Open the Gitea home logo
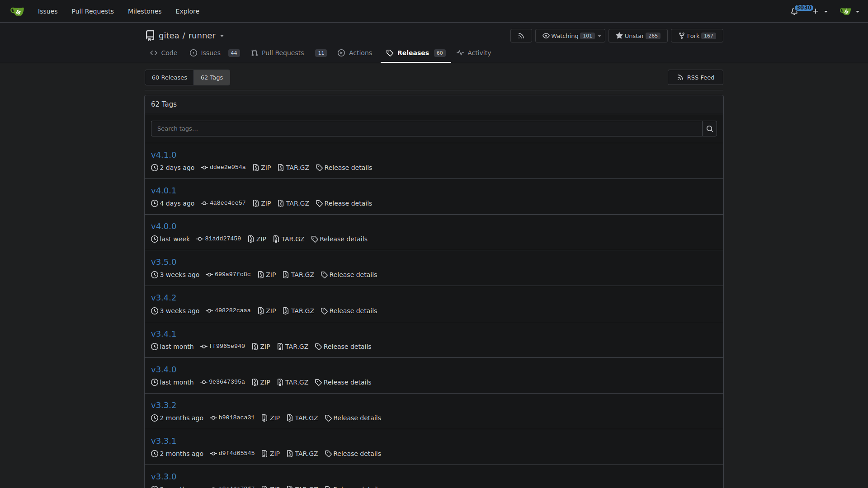This screenshot has height=488, width=868. tap(17, 11)
